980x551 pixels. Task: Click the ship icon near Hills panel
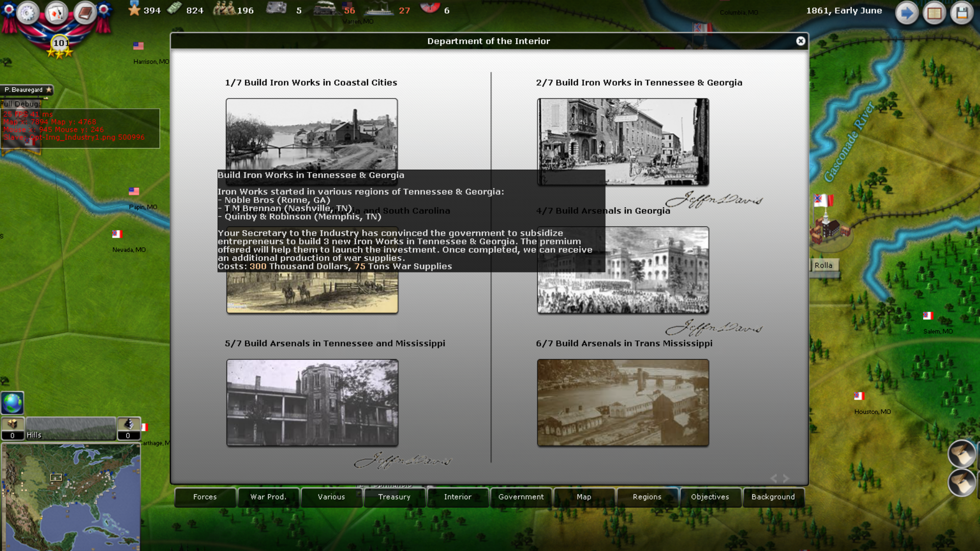tap(129, 424)
